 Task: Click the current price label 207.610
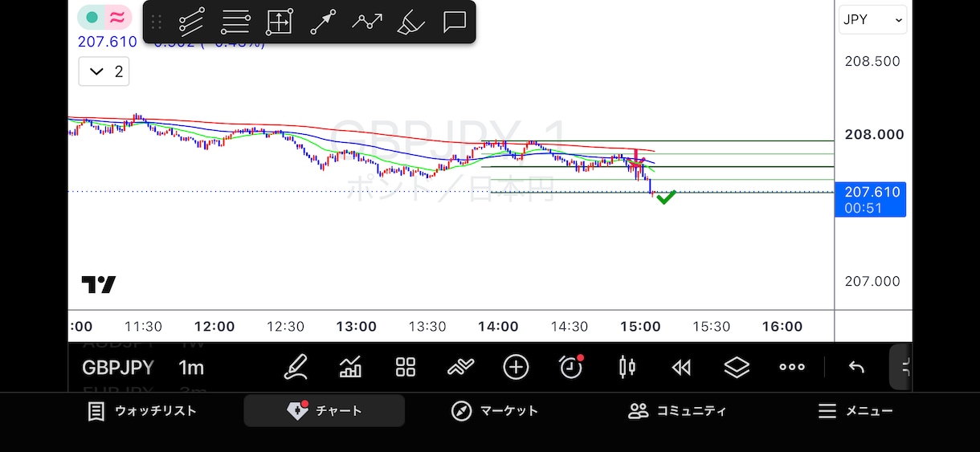(871, 199)
